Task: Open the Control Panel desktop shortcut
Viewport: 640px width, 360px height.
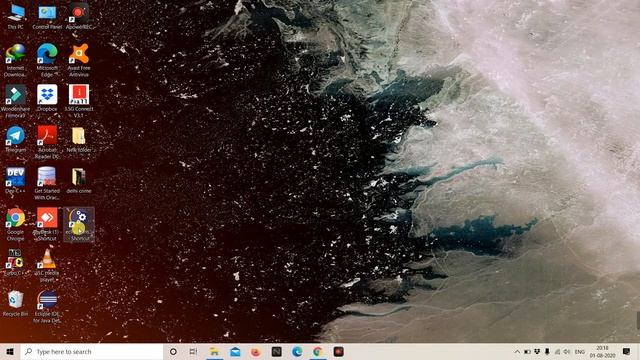Action: click(x=47, y=17)
